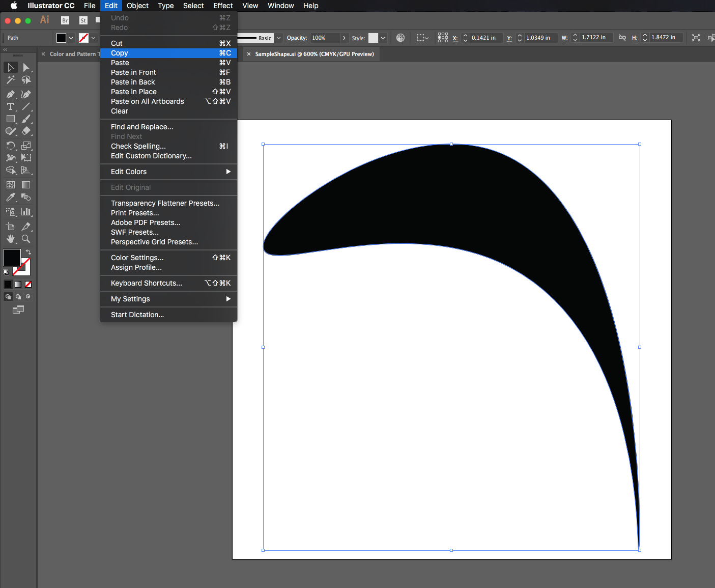Open the Opacity panel link
This screenshot has height=588, width=715.
(297, 38)
